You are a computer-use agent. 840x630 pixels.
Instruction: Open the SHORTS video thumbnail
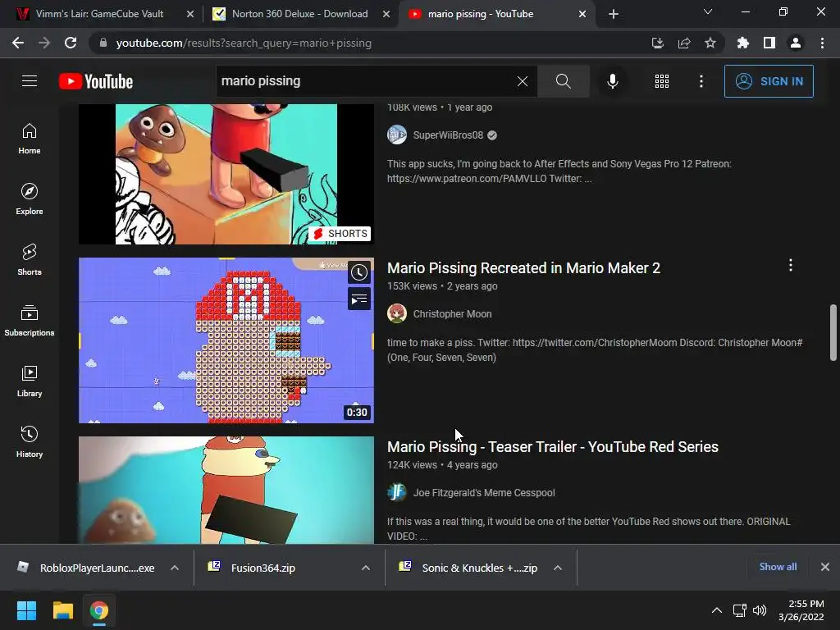click(226, 174)
